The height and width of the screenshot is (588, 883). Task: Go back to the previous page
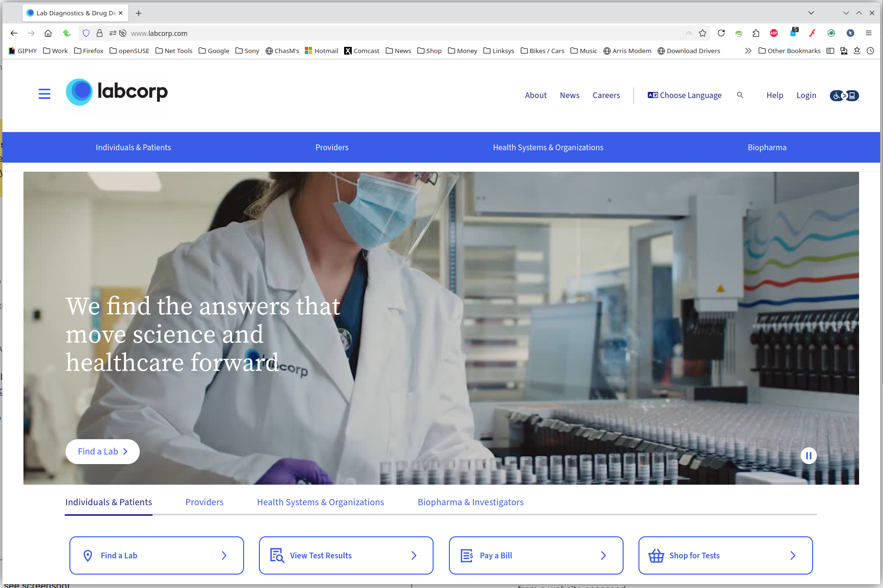tap(14, 33)
